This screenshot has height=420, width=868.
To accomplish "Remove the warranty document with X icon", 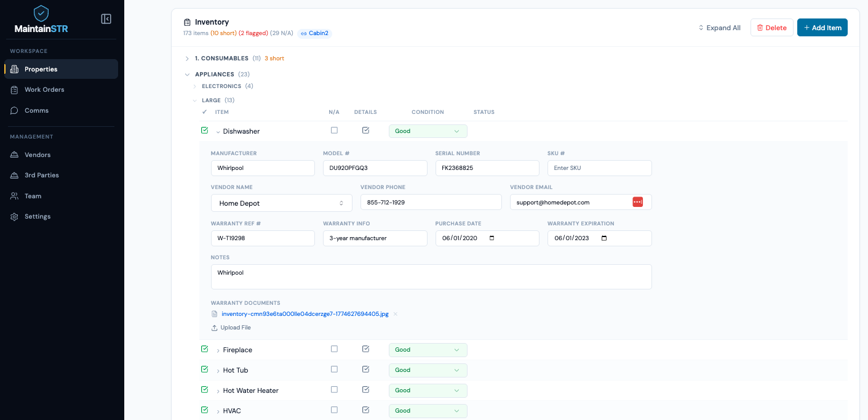I will pos(396,314).
